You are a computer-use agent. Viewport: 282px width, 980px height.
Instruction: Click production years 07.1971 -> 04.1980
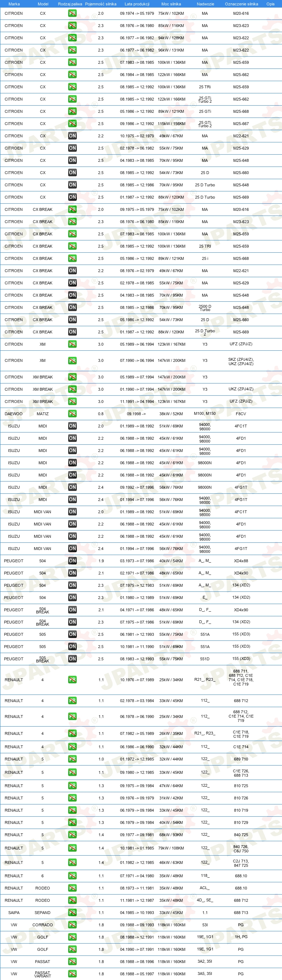pyautogui.click(x=137, y=876)
